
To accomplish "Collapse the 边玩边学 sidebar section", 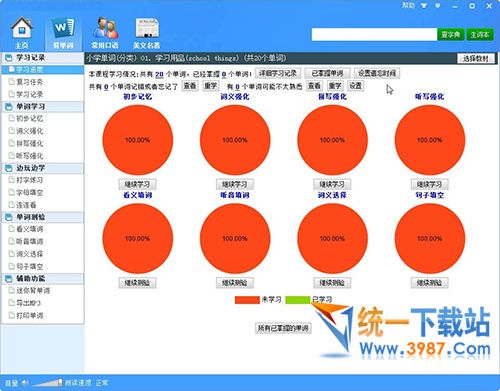I will [x=43, y=168].
